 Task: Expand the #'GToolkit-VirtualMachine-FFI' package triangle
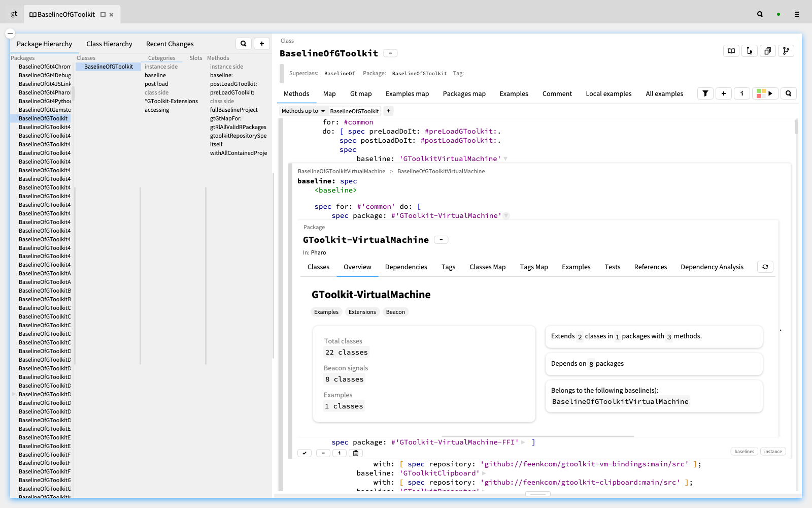pos(523,442)
